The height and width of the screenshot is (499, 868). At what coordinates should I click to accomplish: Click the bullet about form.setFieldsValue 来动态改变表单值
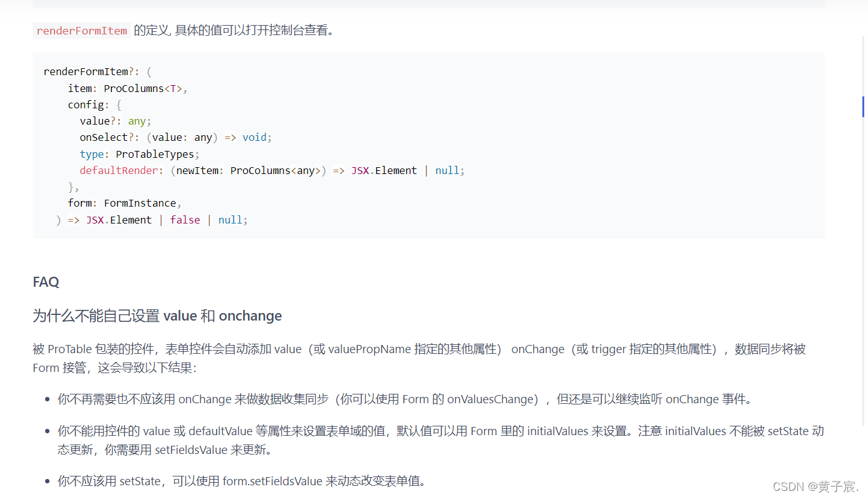pyautogui.click(x=242, y=481)
